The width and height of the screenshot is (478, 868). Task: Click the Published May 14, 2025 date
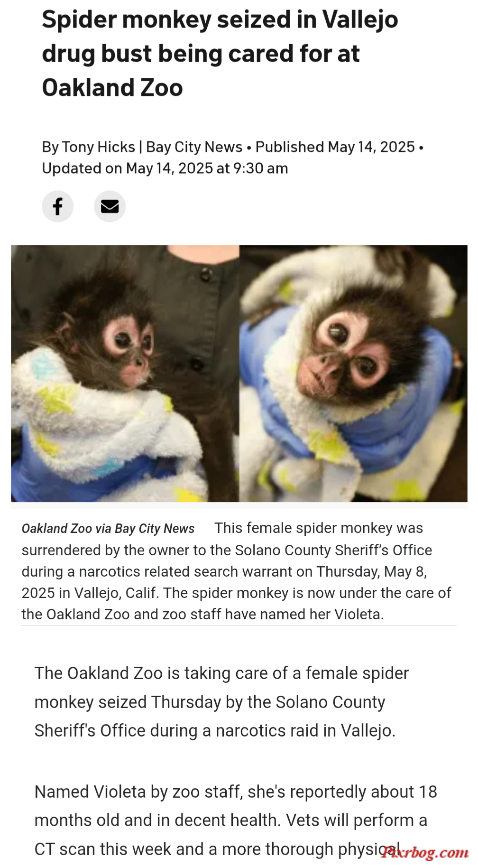(x=335, y=147)
